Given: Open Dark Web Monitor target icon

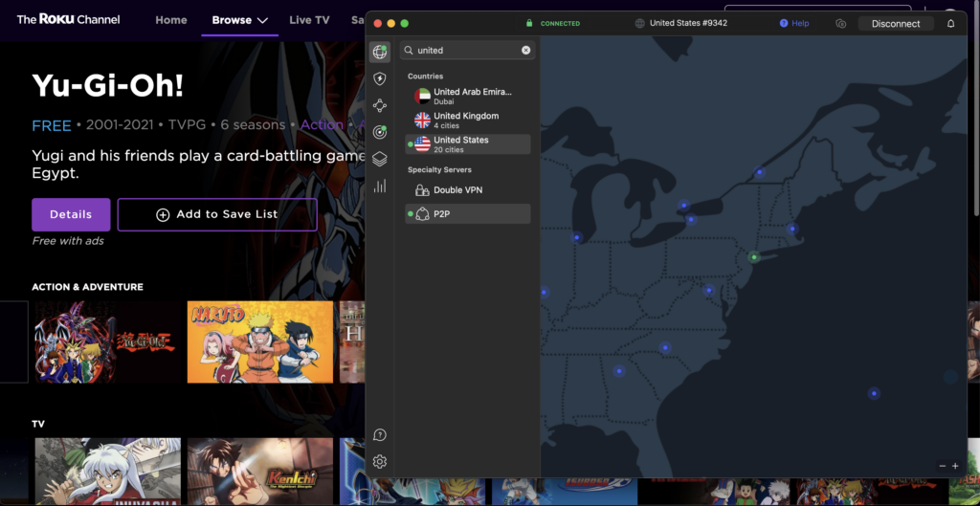Looking at the screenshot, I should pyautogui.click(x=379, y=132).
